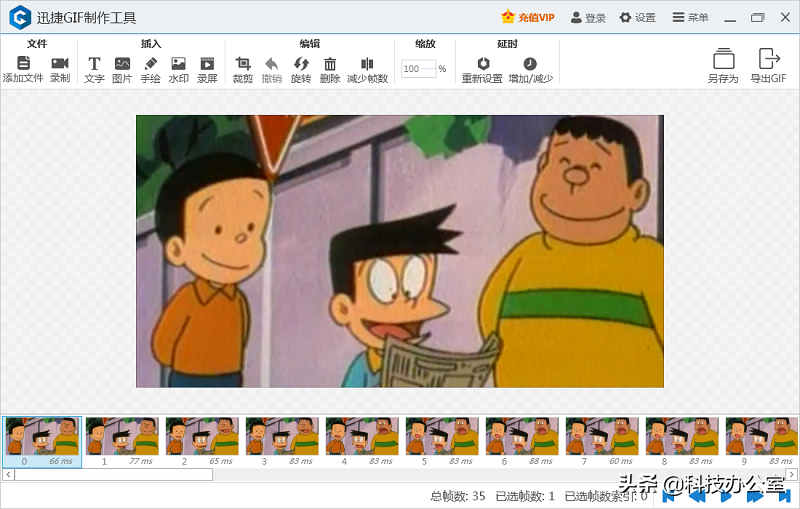Click the timeline scrollbar right arrow
This screenshot has width=800, height=509.
click(x=791, y=474)
